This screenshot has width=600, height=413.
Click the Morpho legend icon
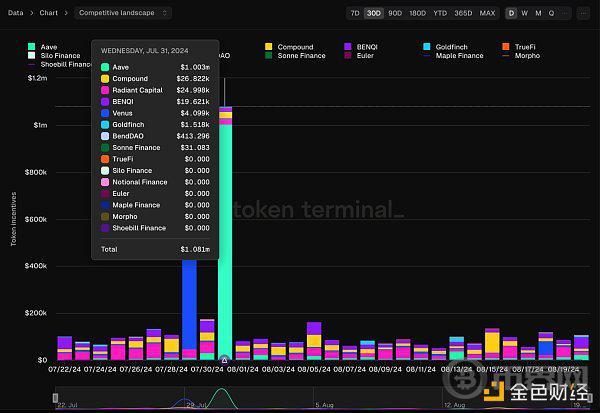tap(507, 56)
